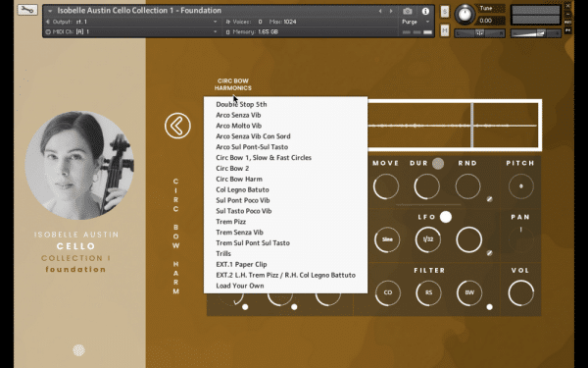Click the PAN knob
Screen dimensions: 588x368
click(x=521, y=239)
